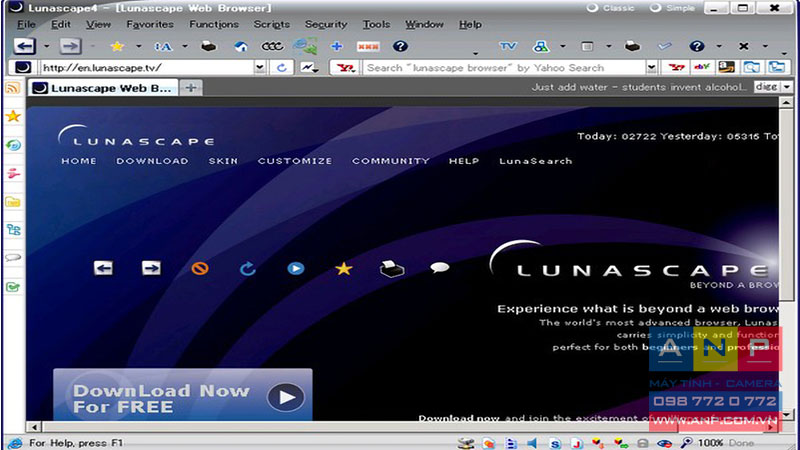This screenshot has height=450, width=800.
Task: Click the zoom 100% magnifier in status bar
Action: click(687, 443)
